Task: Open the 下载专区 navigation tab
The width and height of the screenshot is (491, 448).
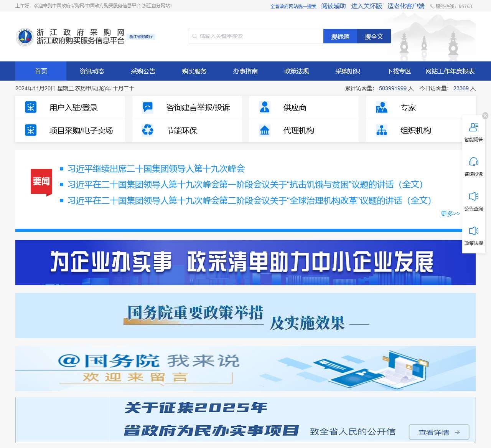Action: 399,71
